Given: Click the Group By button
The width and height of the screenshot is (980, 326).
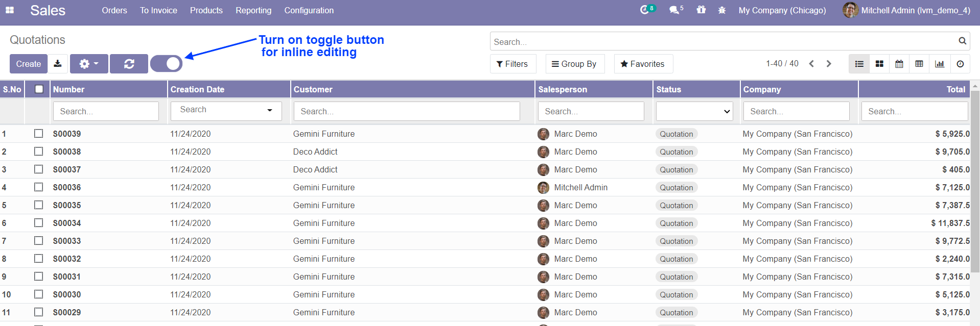Looking at the screenshot, I should (x=574, y=64).
